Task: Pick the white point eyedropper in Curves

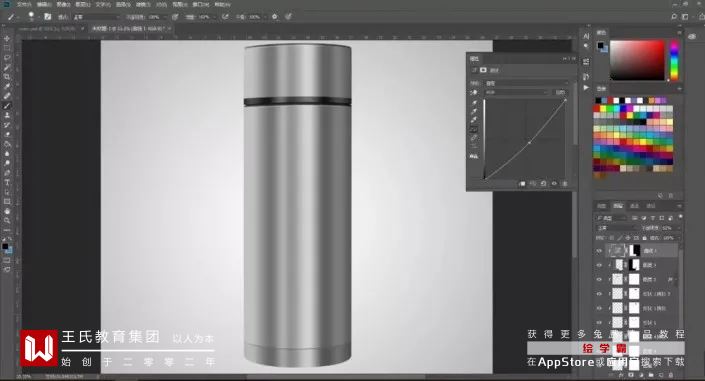Action: click(474, 121)
